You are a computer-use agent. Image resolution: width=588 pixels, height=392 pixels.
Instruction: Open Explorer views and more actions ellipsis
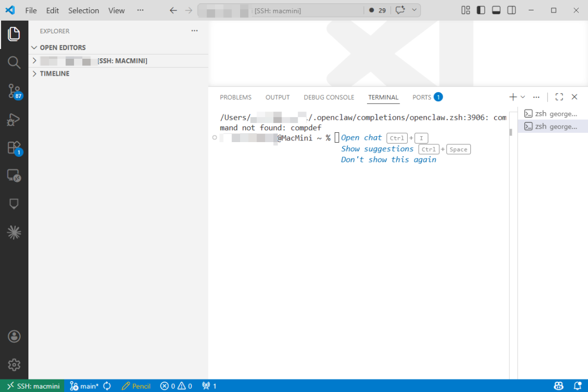pyautogui.click(x=194, y=30)
